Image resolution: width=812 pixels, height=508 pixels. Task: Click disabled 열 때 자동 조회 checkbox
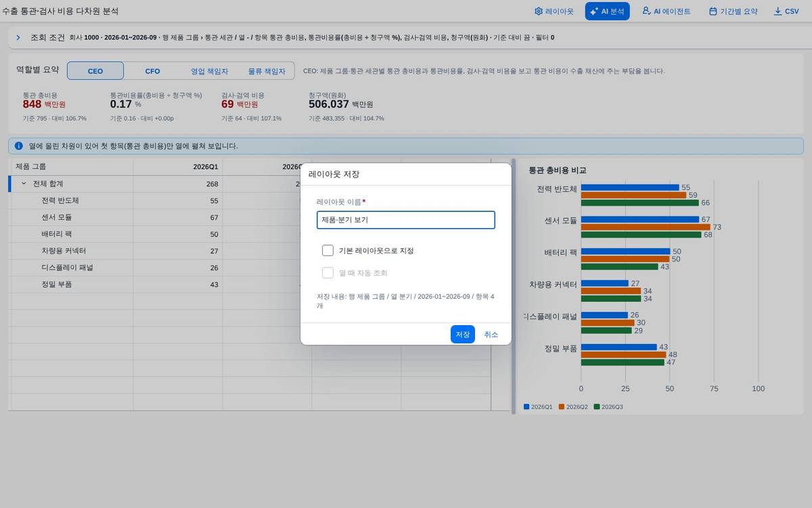pos(328,273)
